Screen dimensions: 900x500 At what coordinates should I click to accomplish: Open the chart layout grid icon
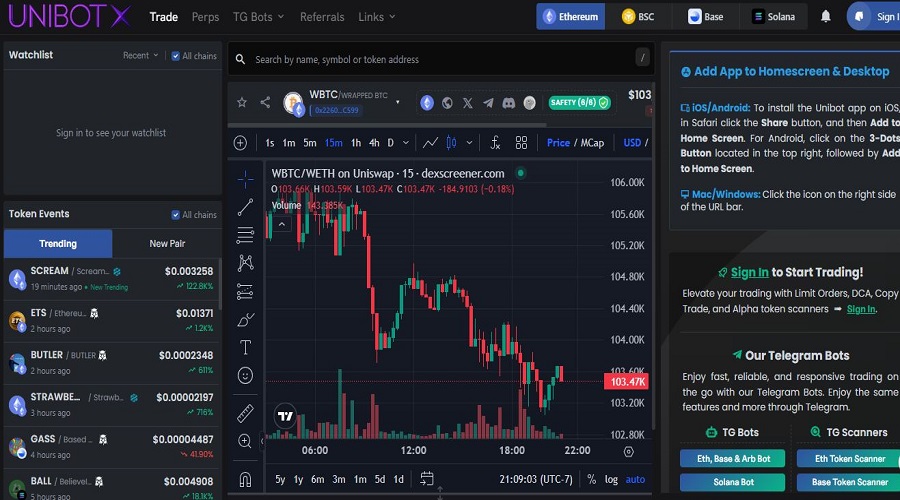[x=521, y=142]
